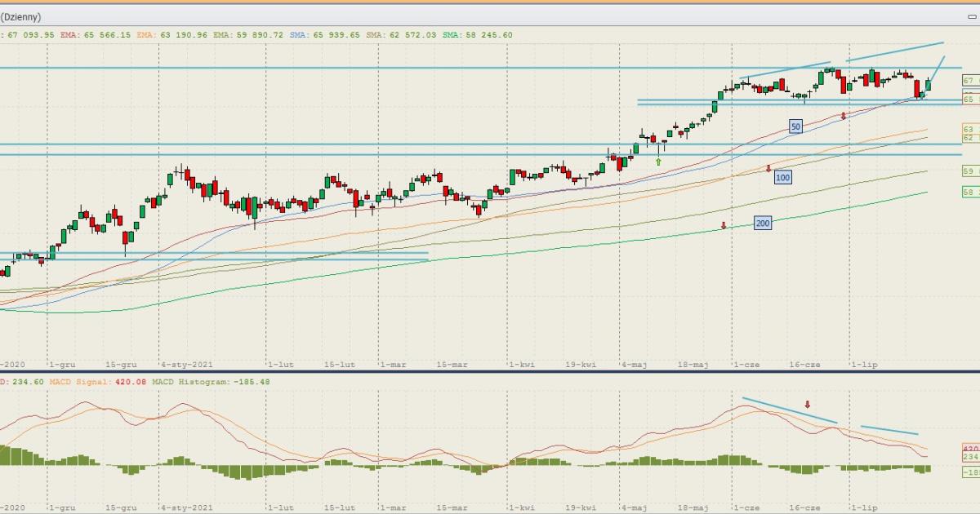This screenshot has width=980, height=514.
Task: Click the 1-cze date on bottom time axis
Action: pyautogui.click(x=745, y=507)
